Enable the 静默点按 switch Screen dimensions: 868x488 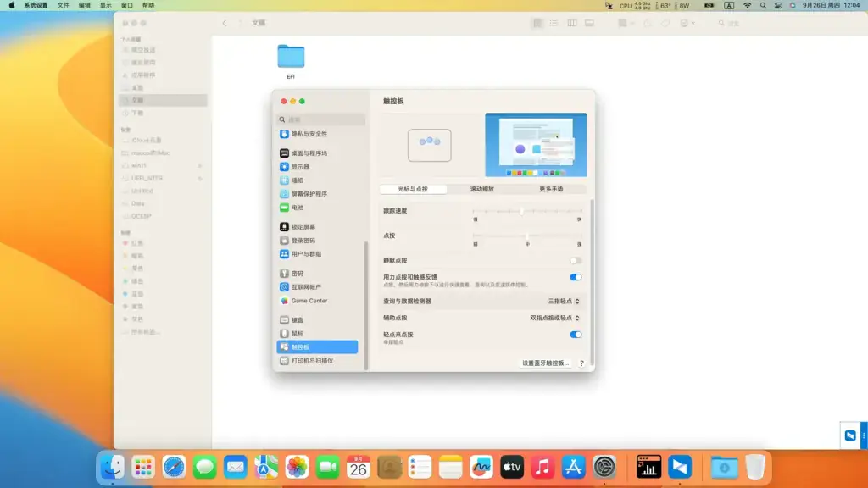[576, 261]
